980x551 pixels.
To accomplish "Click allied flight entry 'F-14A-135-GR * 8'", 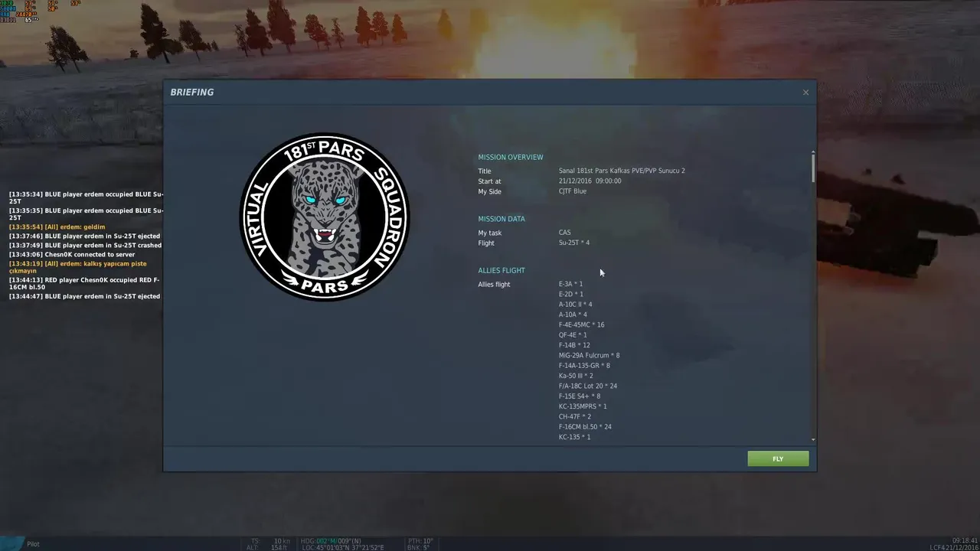I will pos(584,366).
